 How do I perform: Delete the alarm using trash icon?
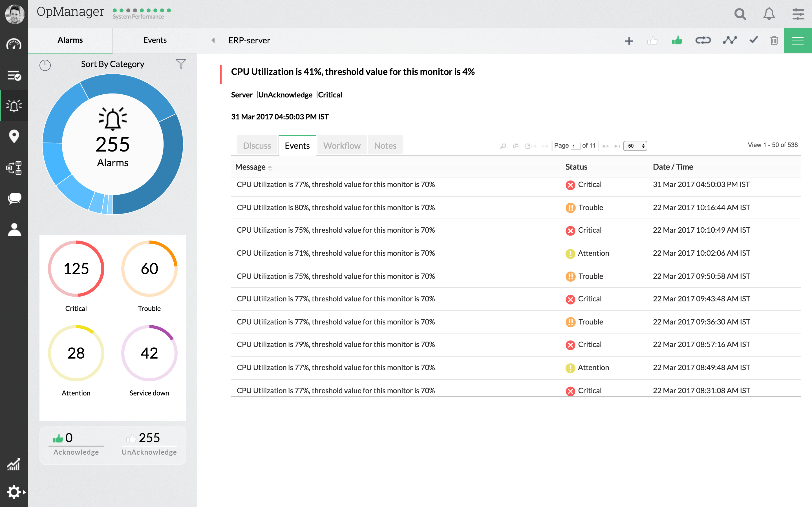pos(774,40)
